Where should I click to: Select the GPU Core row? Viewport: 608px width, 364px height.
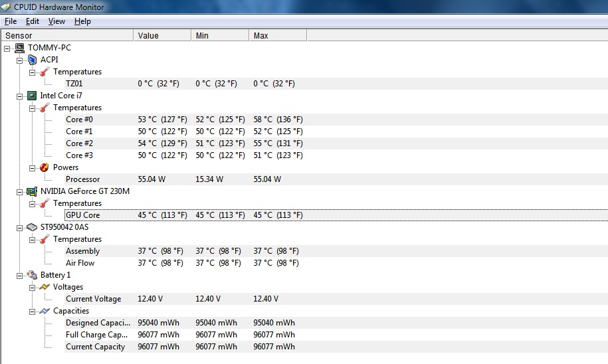[x=336, y=215]
